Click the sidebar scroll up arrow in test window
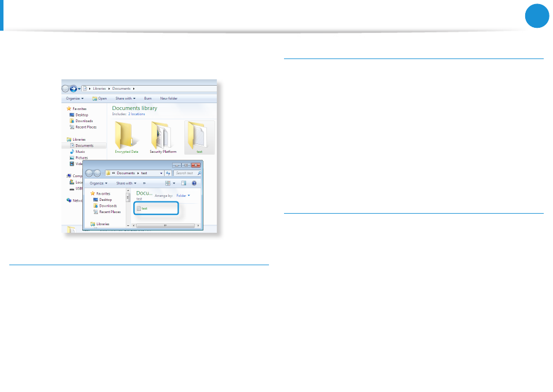This screenshot has width=553, height=392. point(128,190)
